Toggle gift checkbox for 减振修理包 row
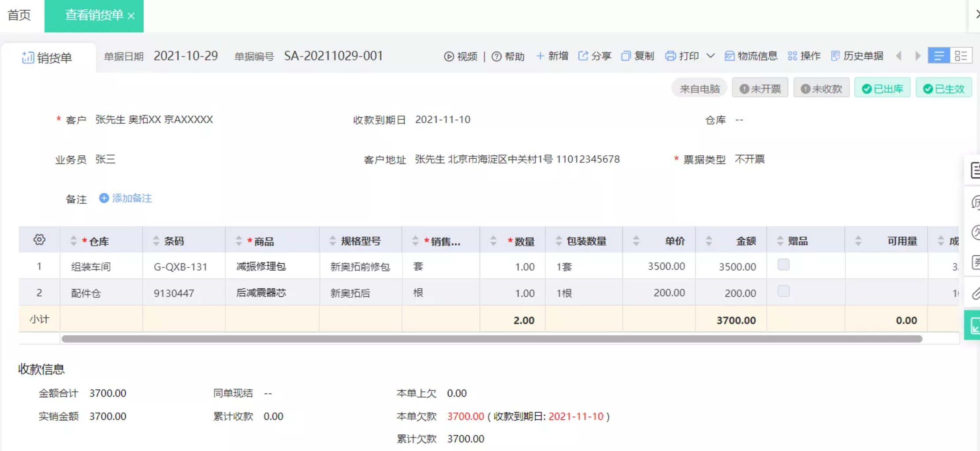The image size is (980, 451). tap(783, 265)
